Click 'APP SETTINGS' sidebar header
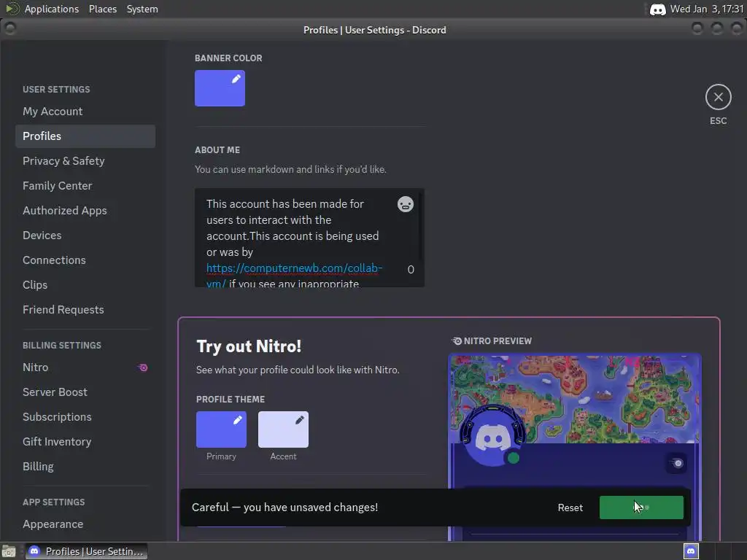The image size is (747, 560). coord(54,502)
